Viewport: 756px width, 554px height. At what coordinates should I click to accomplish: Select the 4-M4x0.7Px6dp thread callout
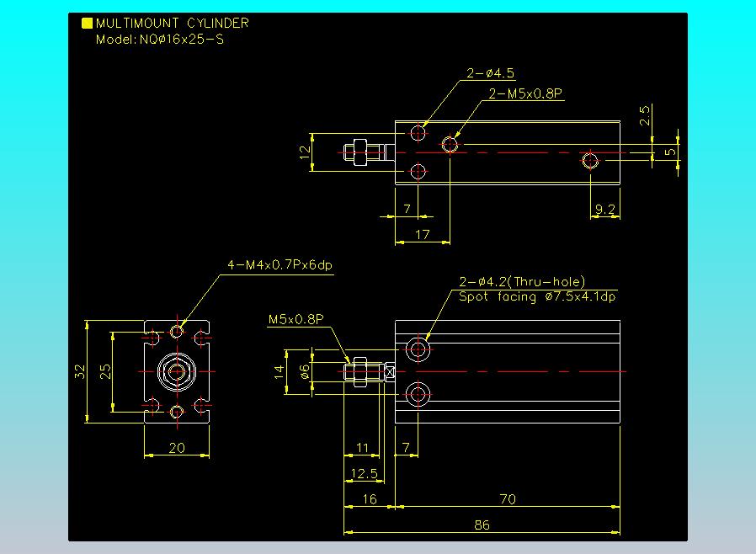[x=280, y=265]
